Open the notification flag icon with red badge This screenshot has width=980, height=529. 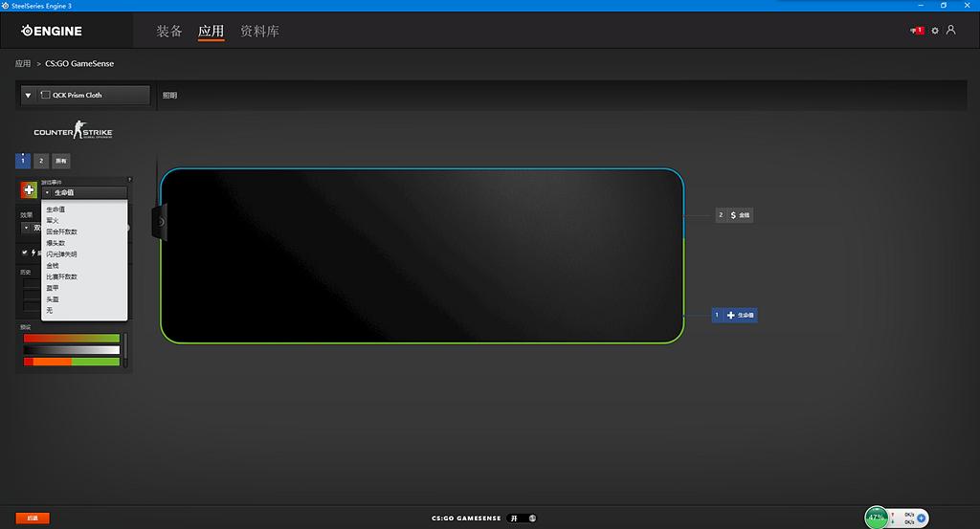pyautogui.click(x=917, y=31)
